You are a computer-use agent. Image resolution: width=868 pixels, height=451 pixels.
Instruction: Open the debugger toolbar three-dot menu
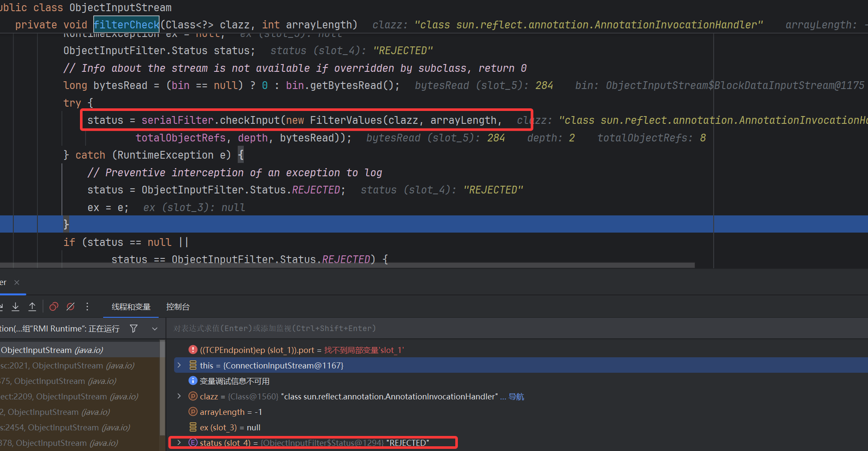87,307
